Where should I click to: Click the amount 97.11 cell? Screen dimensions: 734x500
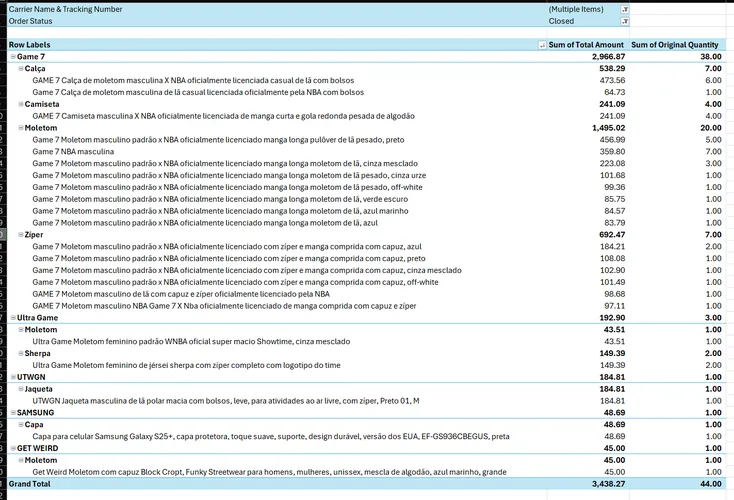coord(614,306)
